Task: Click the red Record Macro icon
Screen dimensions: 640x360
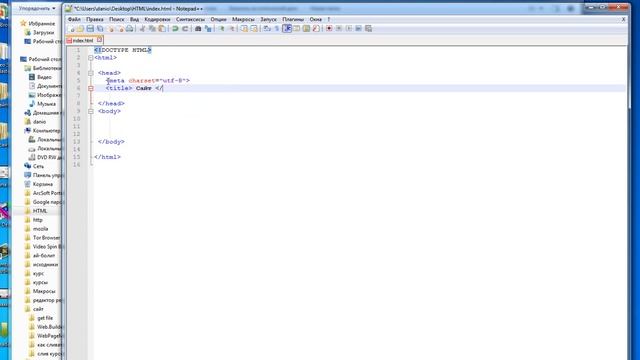Action: (329, 29)
